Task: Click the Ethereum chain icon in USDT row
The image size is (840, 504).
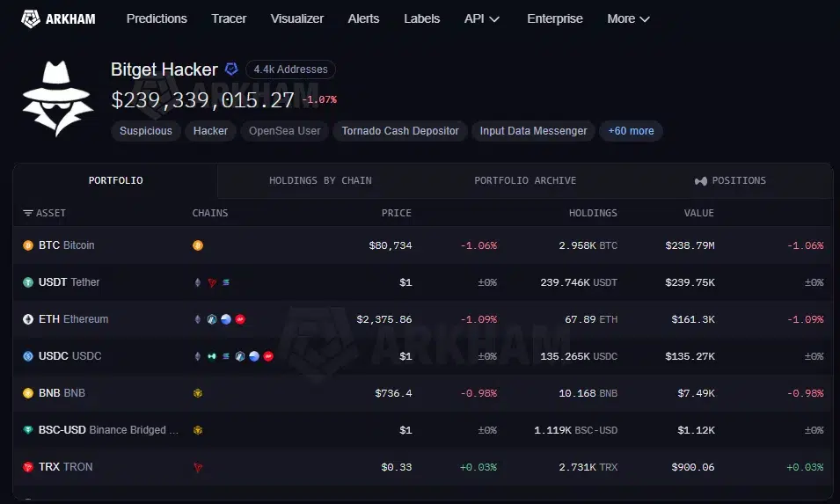Action: pos(198,282)
